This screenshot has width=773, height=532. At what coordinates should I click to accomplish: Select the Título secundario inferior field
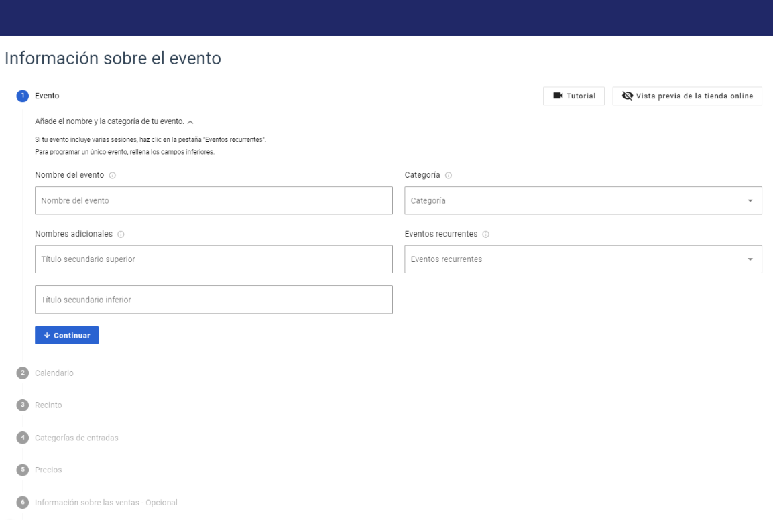[x=213, y=300]
